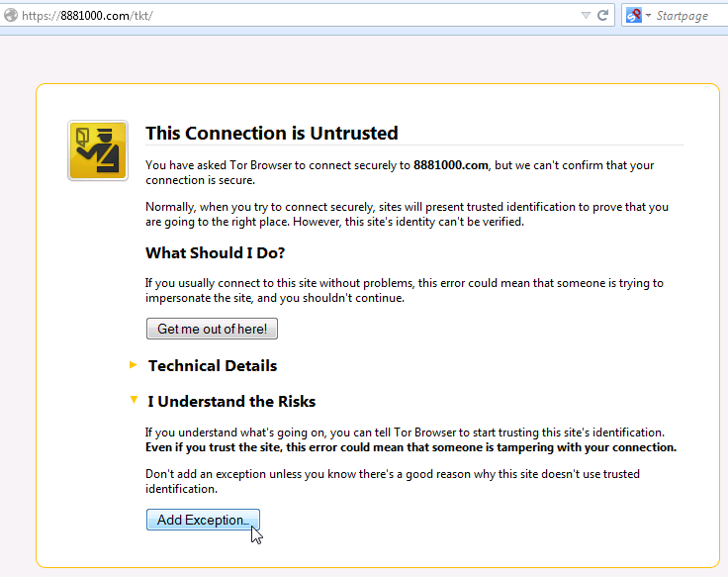Viewport: 728px width, 577px height.
Task: Click "Get me out of here!" button
Action: click(213, 329)
